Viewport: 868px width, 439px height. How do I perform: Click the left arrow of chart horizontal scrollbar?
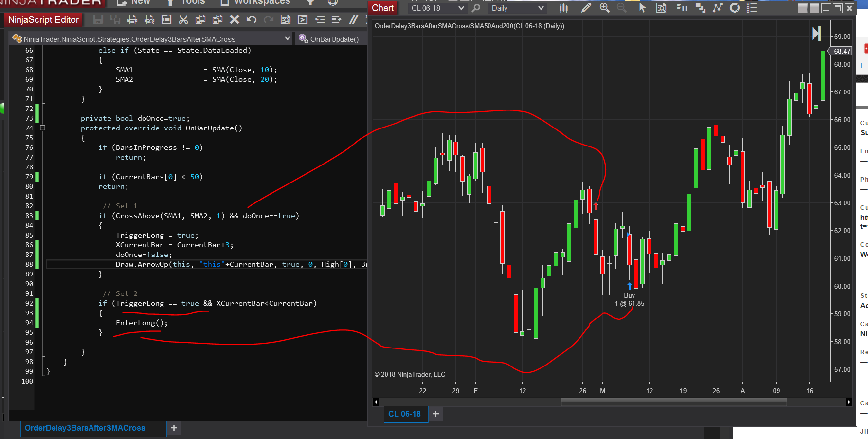point(375,402)
